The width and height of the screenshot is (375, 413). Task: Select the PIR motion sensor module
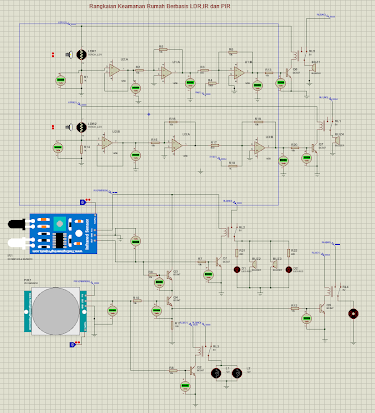click(x=56, y=311)
